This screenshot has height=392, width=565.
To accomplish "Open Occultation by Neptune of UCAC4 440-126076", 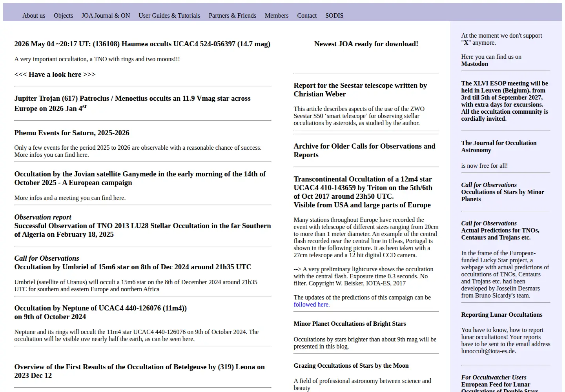I will coord(100,312).
